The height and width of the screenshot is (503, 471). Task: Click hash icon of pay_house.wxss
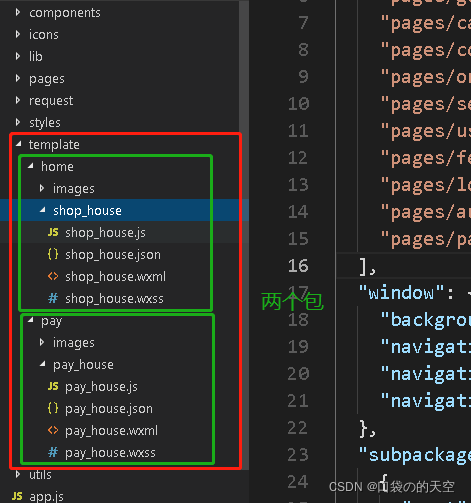53,452
